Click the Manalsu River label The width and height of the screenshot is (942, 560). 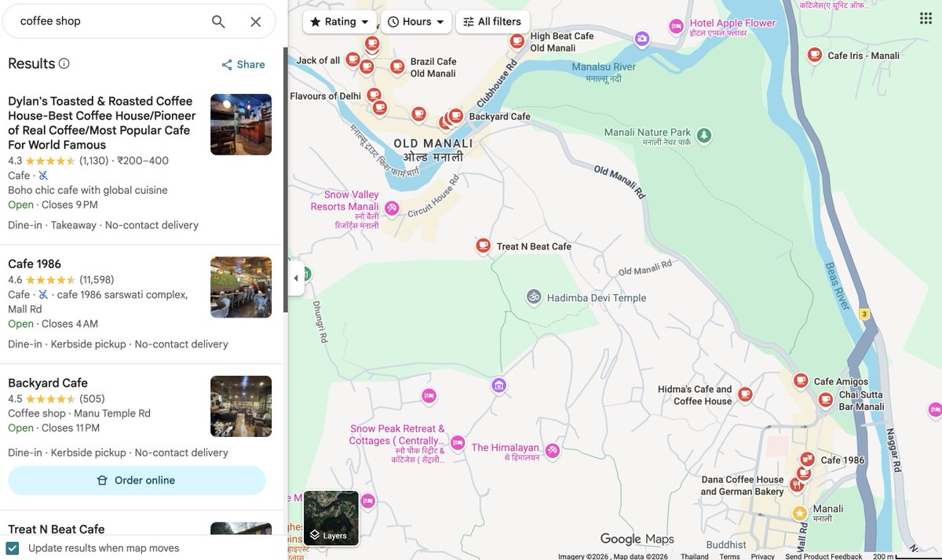click(604, 67)
